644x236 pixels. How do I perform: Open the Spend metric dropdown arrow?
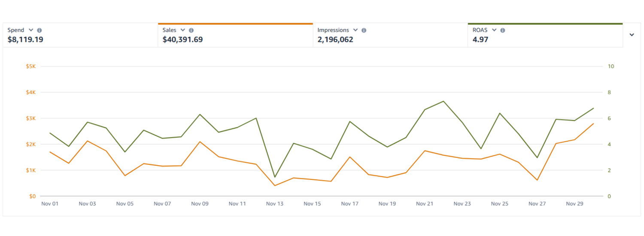31,30
